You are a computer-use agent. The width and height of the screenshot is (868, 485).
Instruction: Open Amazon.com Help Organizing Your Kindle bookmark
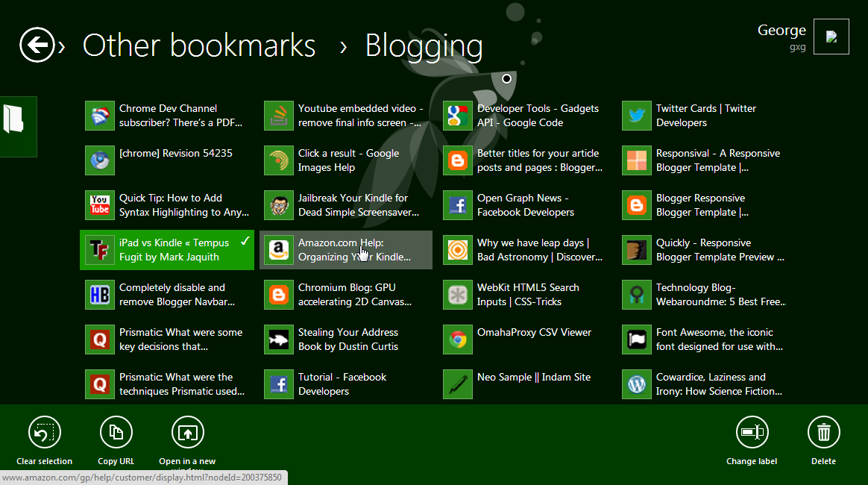point(346,250)
